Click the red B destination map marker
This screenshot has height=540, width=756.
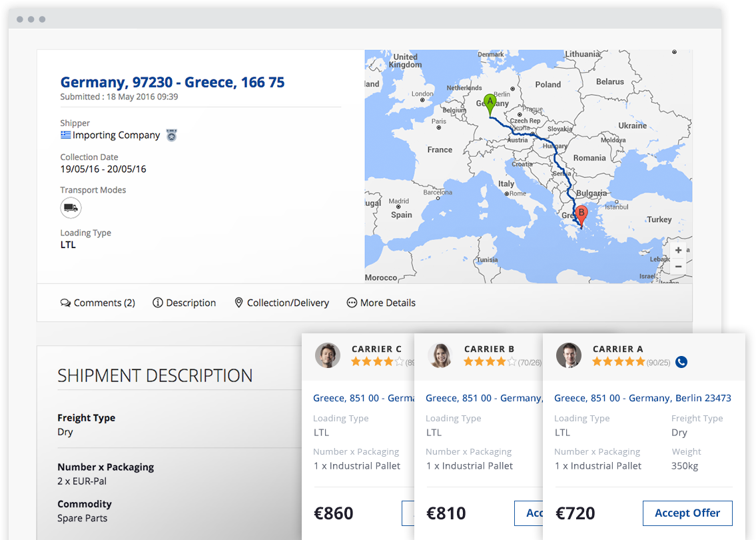pyautogui.click(x=581, y=216)
